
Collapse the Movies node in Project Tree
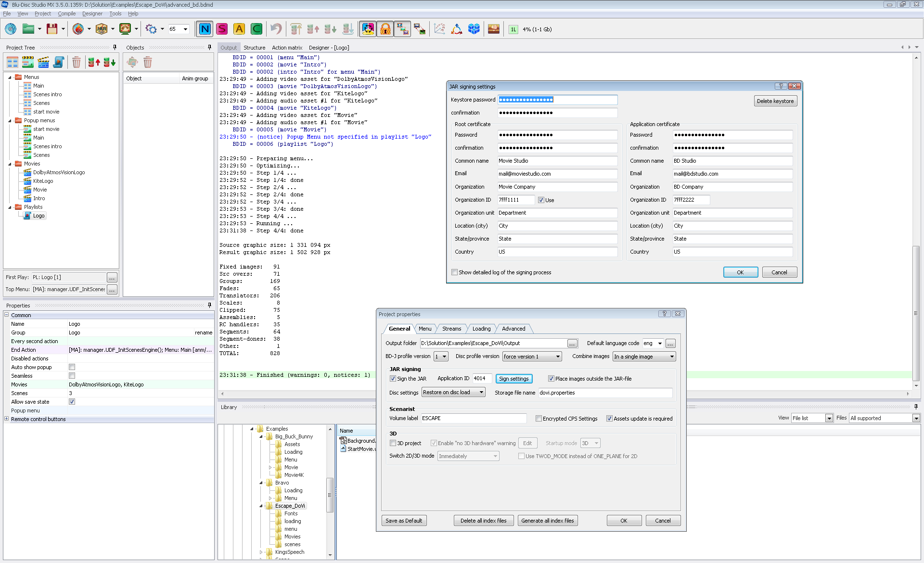tap(10, 164)
